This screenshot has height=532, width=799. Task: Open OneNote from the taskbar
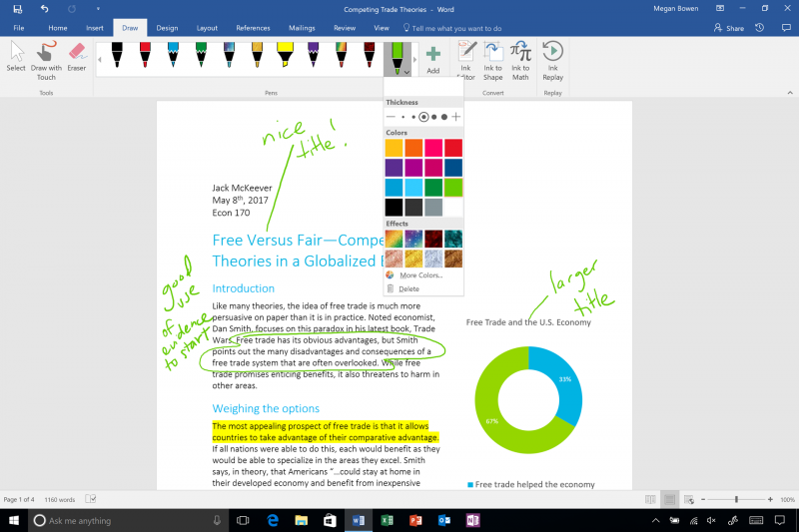point(472,520)
